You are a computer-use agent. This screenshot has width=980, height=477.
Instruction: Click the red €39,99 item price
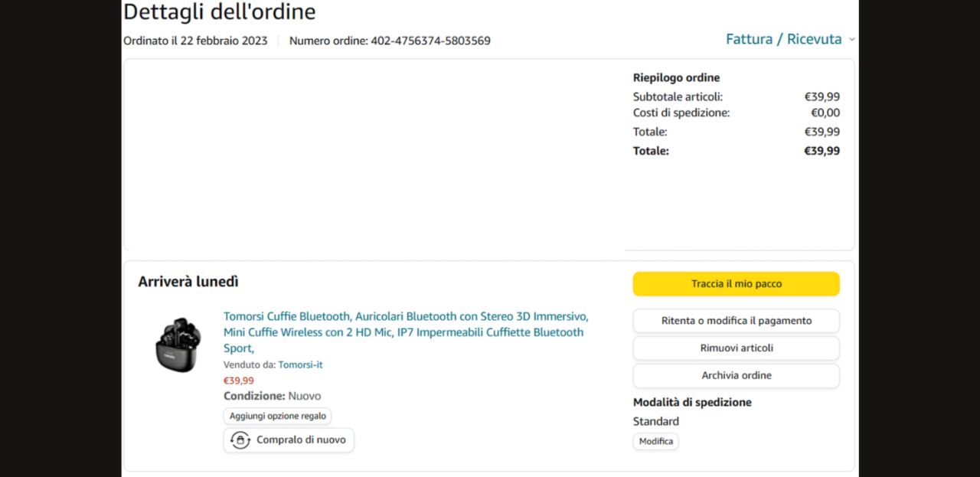238,381
